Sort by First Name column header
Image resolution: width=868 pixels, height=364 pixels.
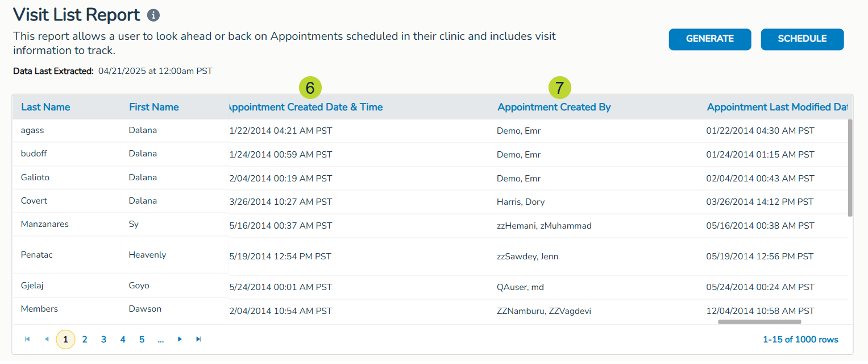(154, 107)
